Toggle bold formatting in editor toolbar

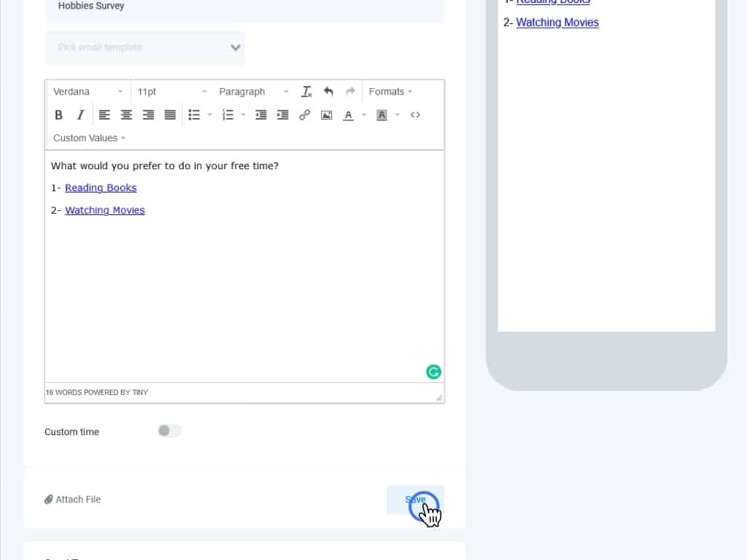[x=59, y=114]
